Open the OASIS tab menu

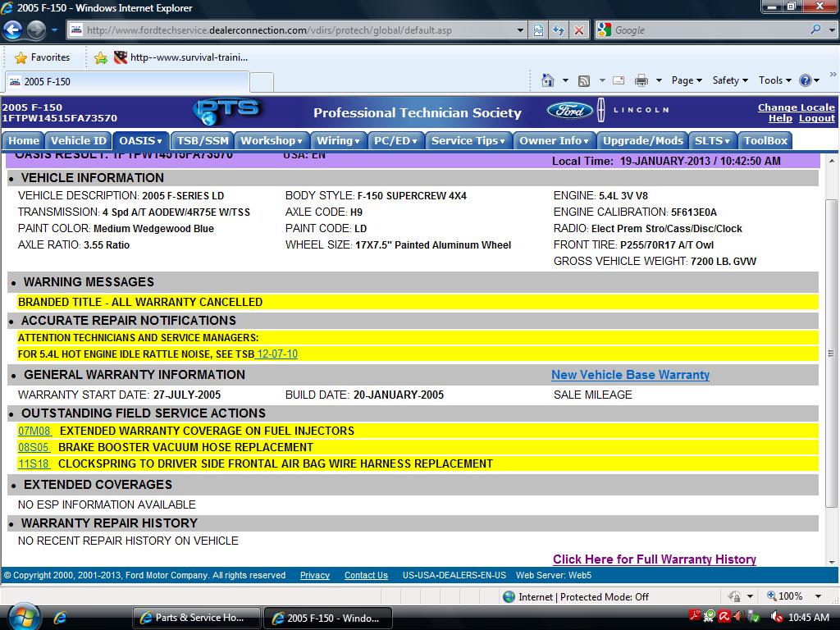click(x=140, y=140)
